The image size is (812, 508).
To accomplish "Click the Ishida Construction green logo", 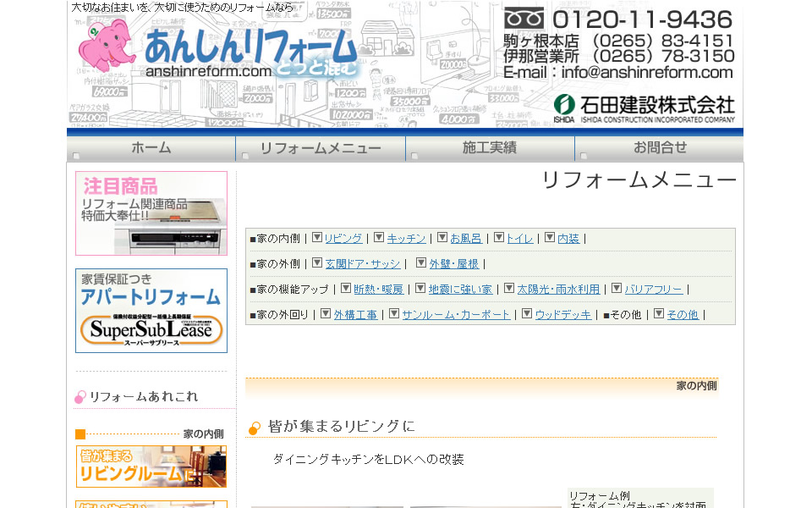I will point(564,106).
